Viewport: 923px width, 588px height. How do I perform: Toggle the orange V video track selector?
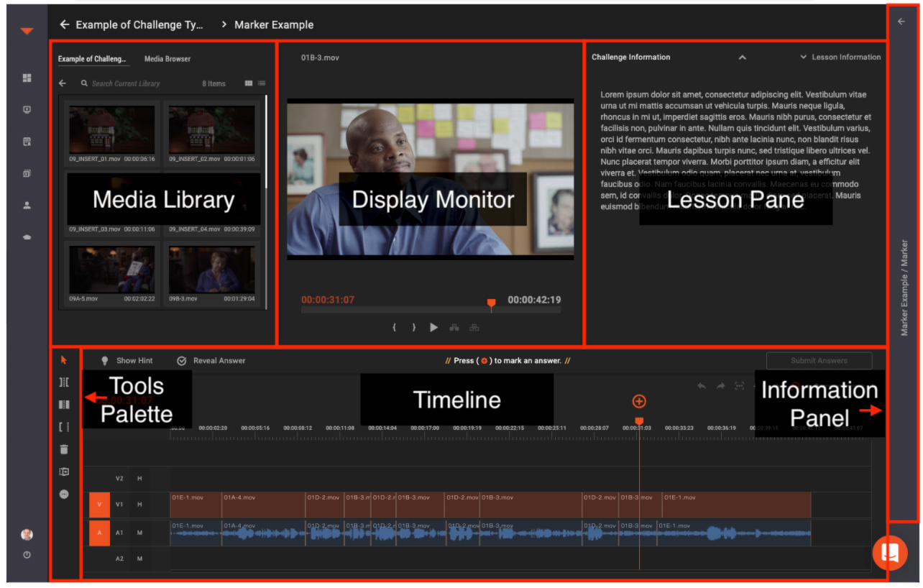click(x=99, y=505)
